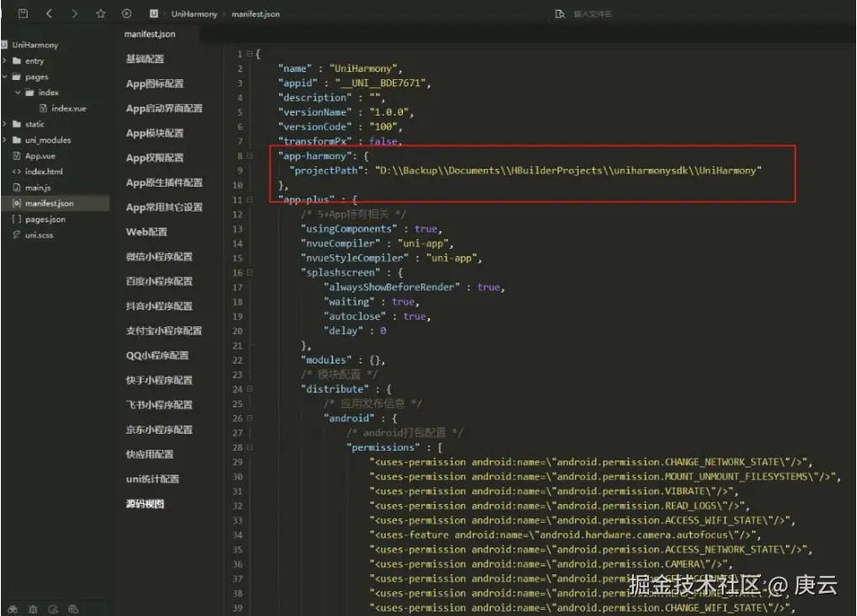Image resolution: width=857 pixels, height=616 pixels.
Task: Fold the permissions array at line 28
Action: point(249,447)
